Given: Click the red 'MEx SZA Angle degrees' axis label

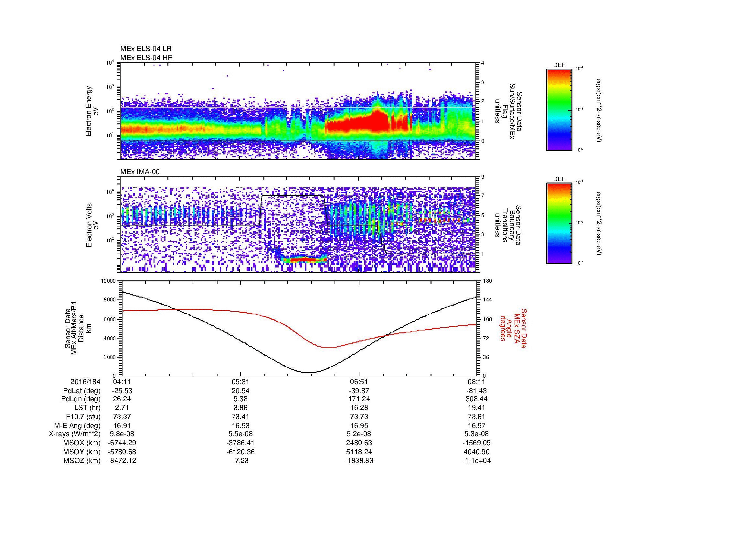Looking at the screenshot, I should (513, 328).
